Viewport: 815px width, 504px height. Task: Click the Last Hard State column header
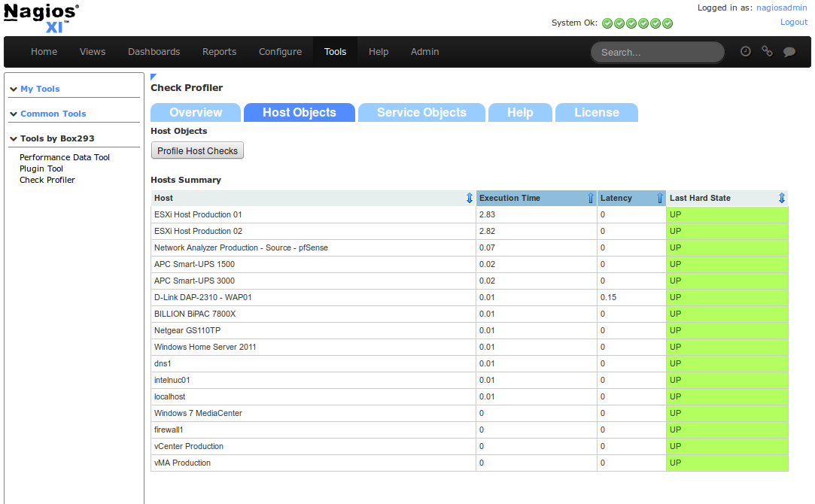[727, 198]
